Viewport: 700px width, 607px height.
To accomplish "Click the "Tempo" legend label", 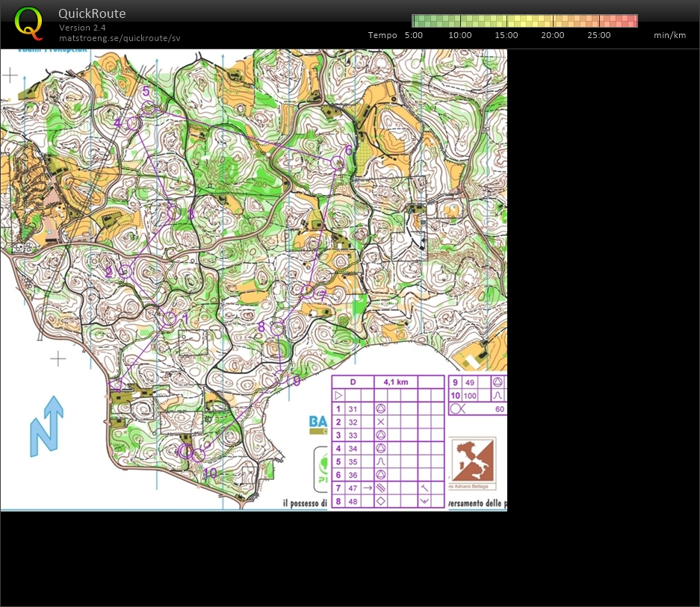I will click(382, 35).
